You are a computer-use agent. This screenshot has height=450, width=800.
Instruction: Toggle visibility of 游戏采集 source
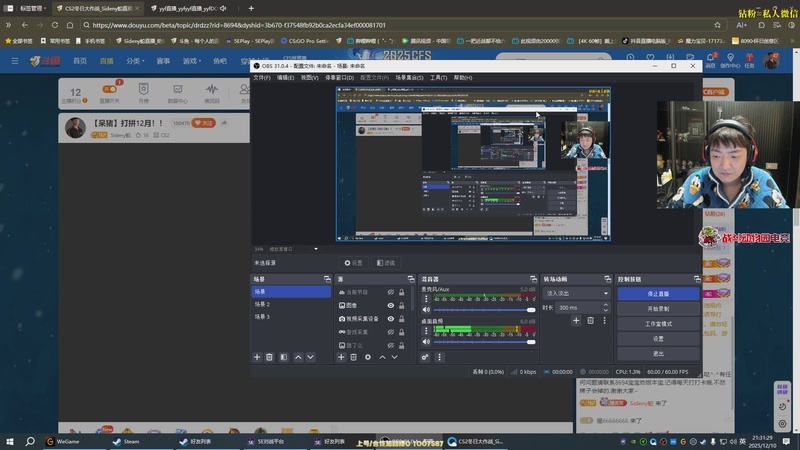point(390,332)
